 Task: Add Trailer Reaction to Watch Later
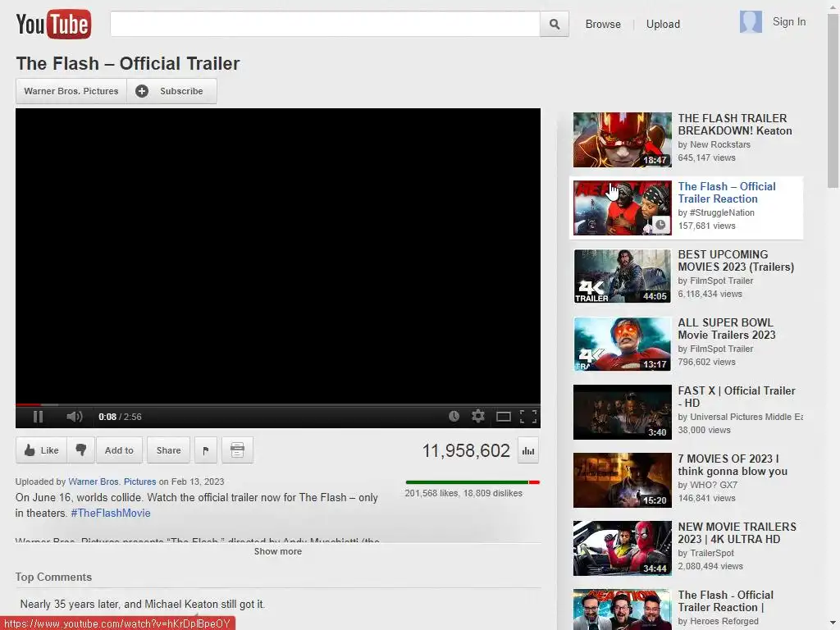pyautogui.click(x=660, y=225)
